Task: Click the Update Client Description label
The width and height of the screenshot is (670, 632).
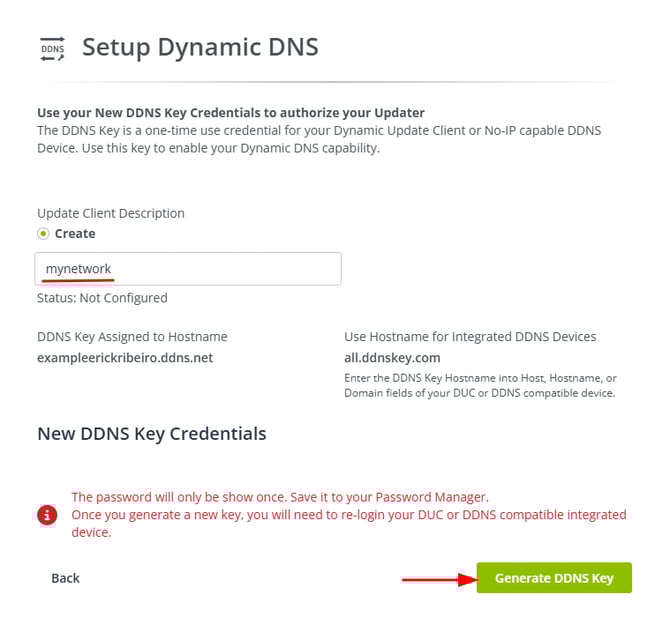Action: pos(111,213)
